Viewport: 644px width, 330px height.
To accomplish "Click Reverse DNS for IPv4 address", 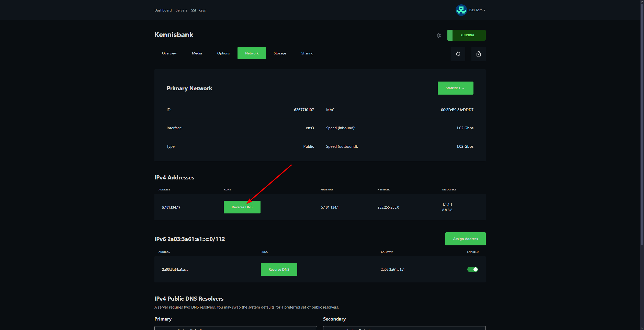I will pyautogui.click(x=242, y=207).
